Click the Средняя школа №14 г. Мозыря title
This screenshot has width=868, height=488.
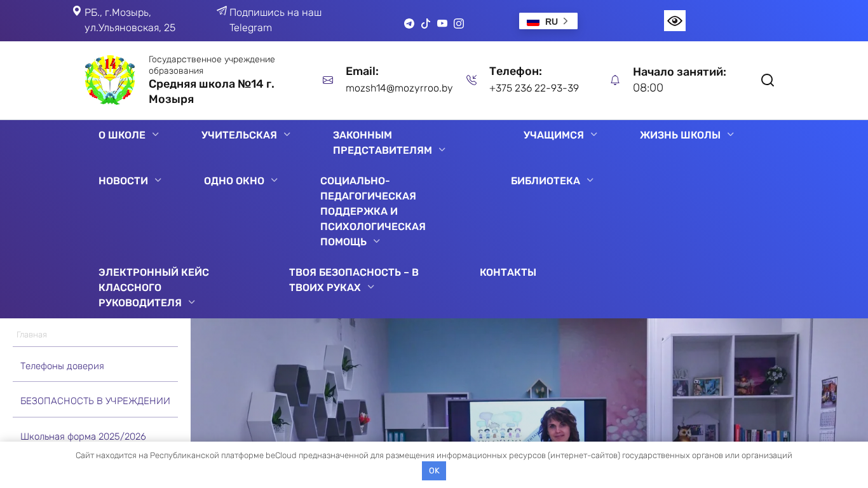click(x=212, y=91)
